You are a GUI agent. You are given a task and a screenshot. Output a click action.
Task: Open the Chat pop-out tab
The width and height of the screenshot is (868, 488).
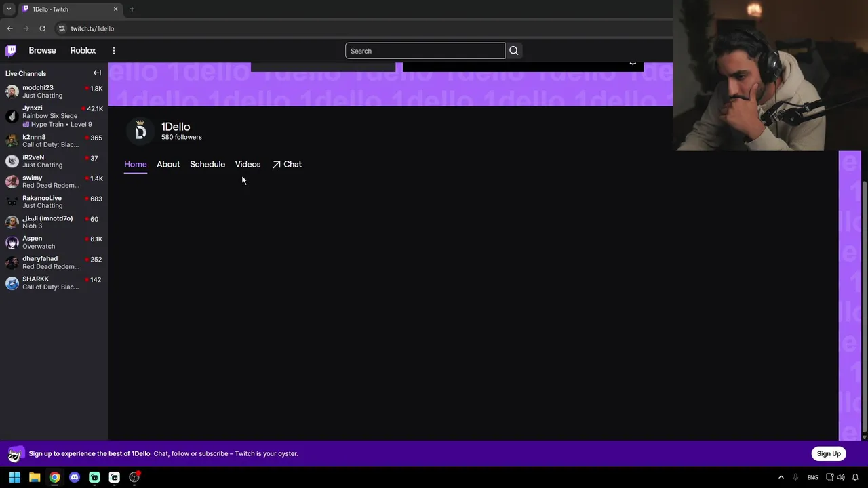287,164
